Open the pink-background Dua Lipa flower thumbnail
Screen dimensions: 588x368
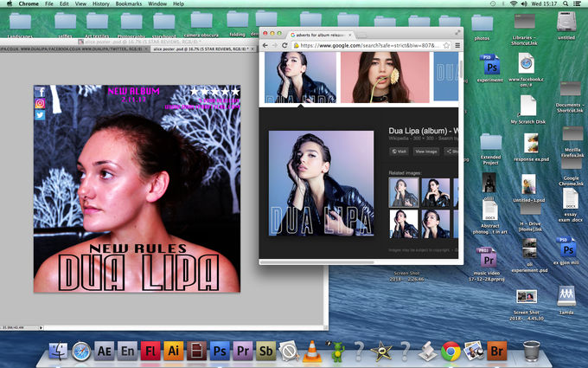pyautogui.click(x=385, y=77)
